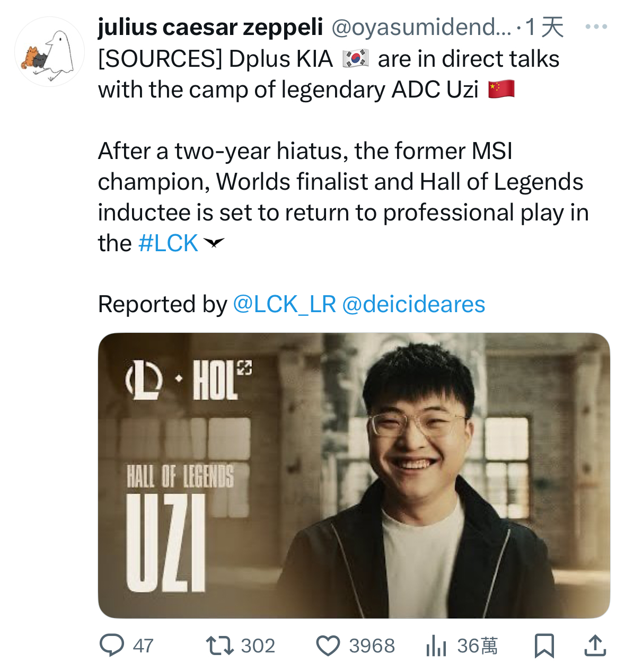Open the #LCK hashtag page

coord(168,243)
